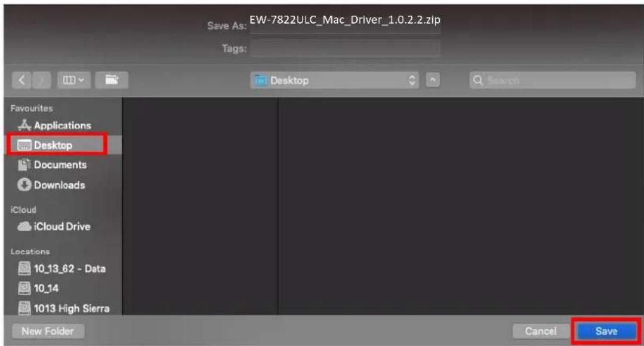This screenshot has width=644, height=346.
Task: Open the Desktop location popup menu
Action: coord(334,80)
